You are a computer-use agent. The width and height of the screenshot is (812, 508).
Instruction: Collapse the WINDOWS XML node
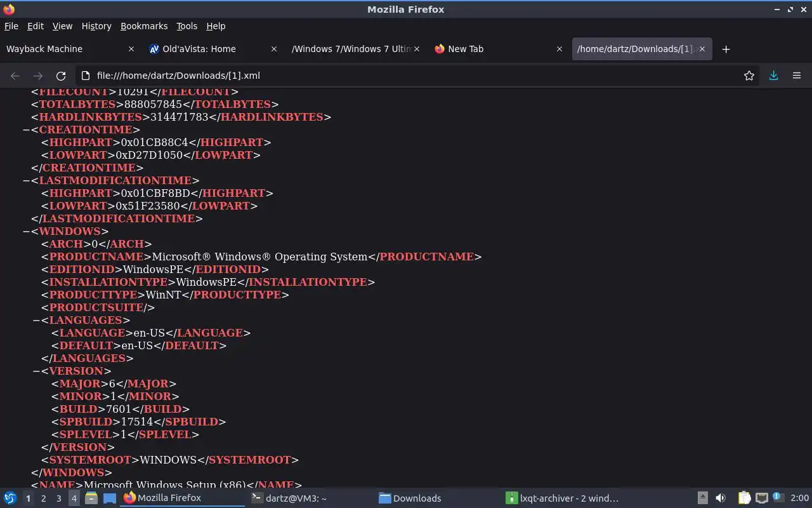pos(26,231)
